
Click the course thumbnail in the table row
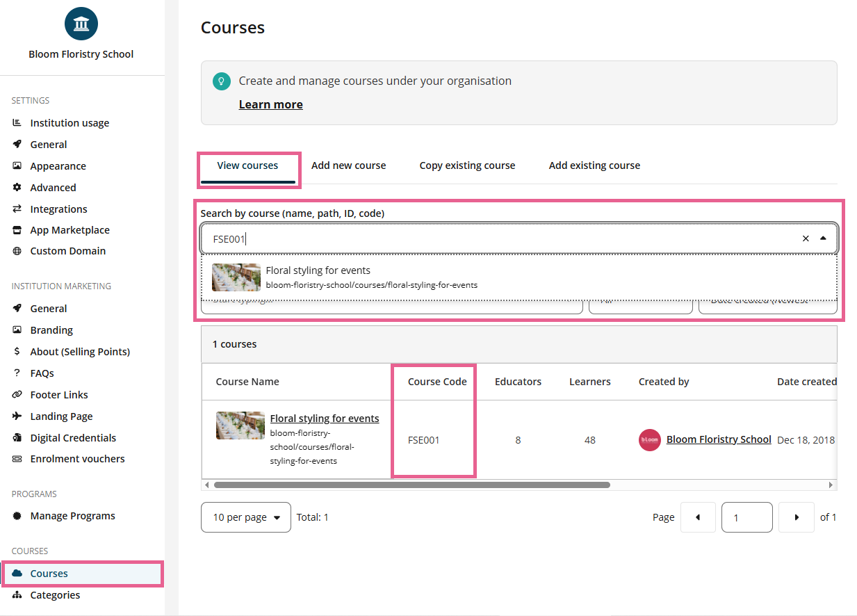[x=240, y=425]
